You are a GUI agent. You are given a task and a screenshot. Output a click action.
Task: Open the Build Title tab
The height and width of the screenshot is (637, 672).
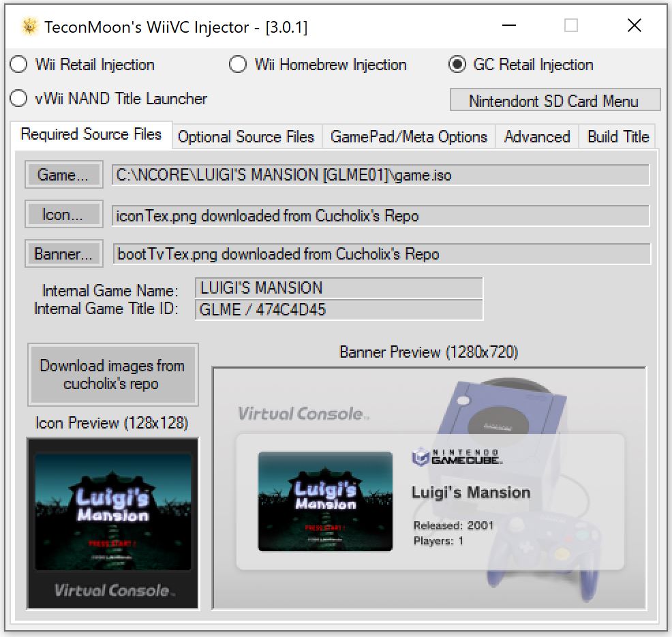point(617,136)
